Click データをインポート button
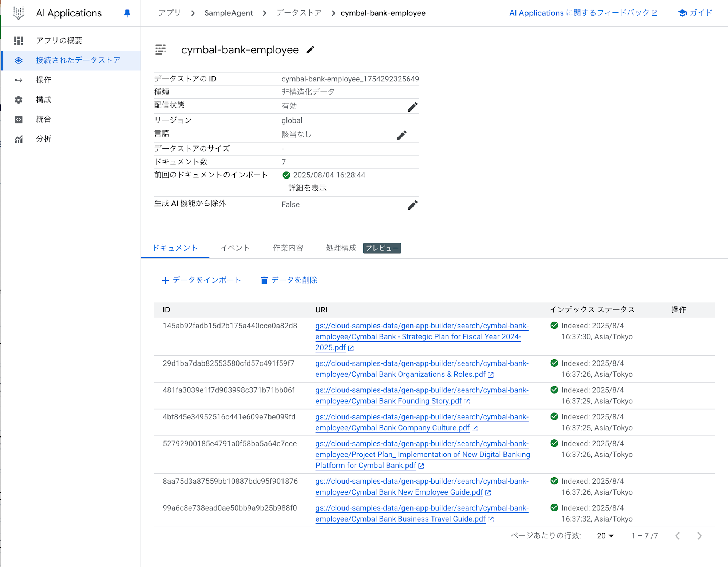The image size is (728, 567). coord(201,280)
